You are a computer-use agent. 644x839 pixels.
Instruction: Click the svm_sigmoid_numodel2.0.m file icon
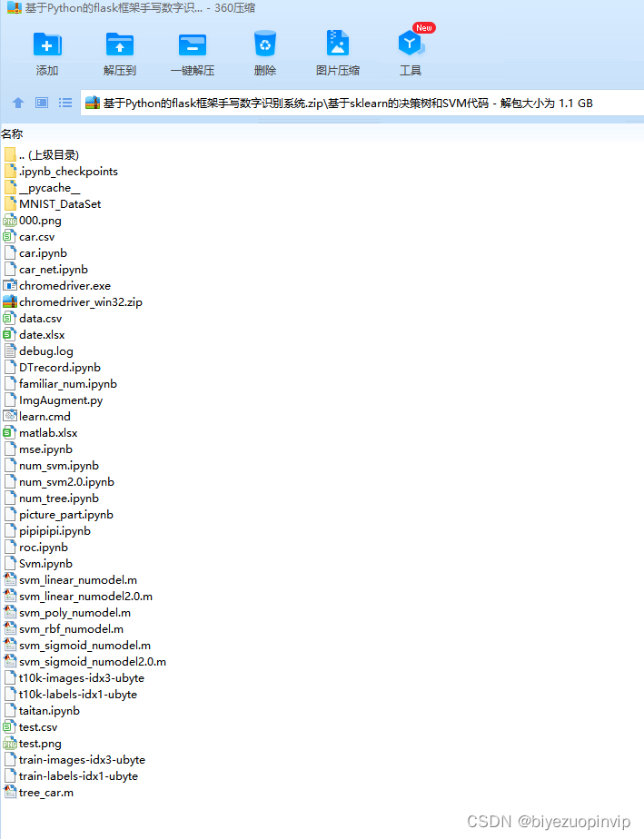(10, 661)
